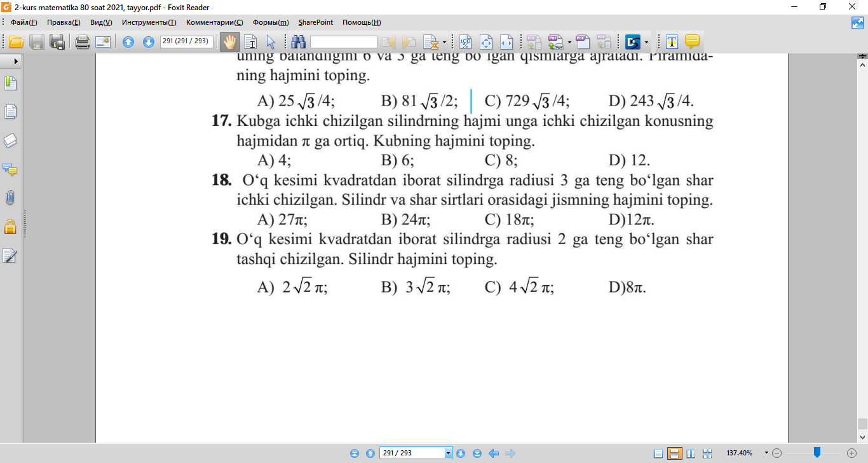Viewport: 868px width, 463px height.
Task: Click the Find Next icon
Action: click(x=409, y=42)
